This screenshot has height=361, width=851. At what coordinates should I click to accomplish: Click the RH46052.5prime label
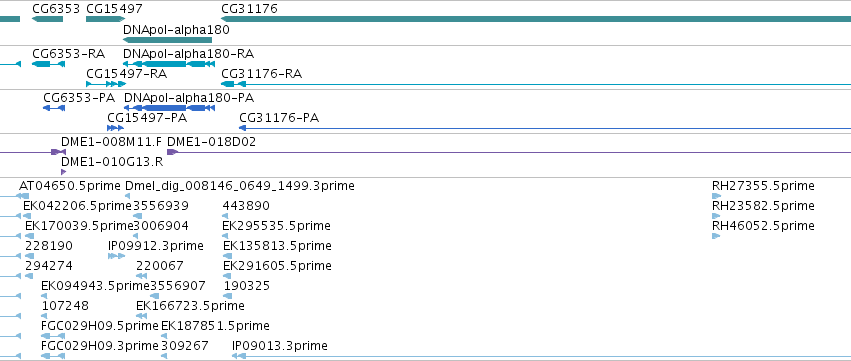763,225
